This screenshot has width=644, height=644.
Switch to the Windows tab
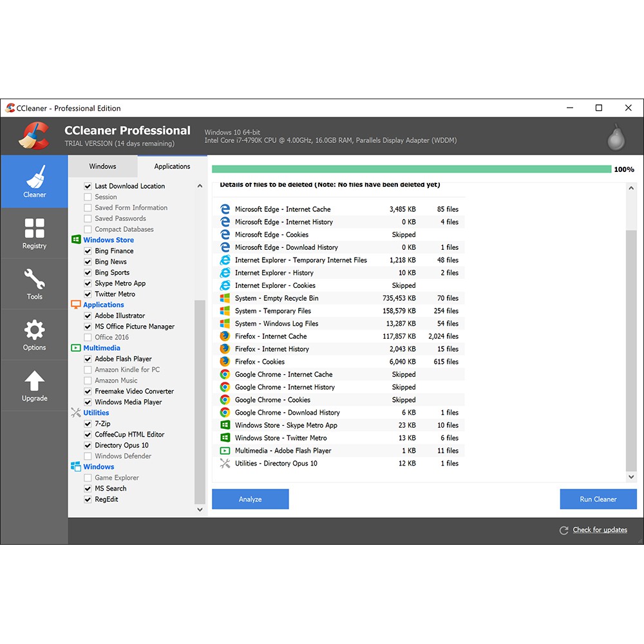pyautogui.click(x=102, y=166)
